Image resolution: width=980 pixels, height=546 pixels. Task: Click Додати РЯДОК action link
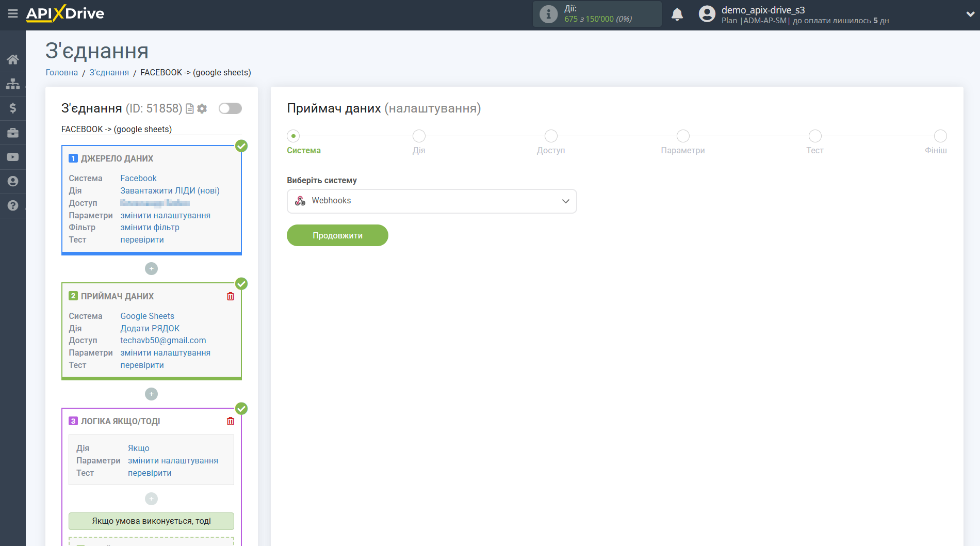click(x=150, y=328)
